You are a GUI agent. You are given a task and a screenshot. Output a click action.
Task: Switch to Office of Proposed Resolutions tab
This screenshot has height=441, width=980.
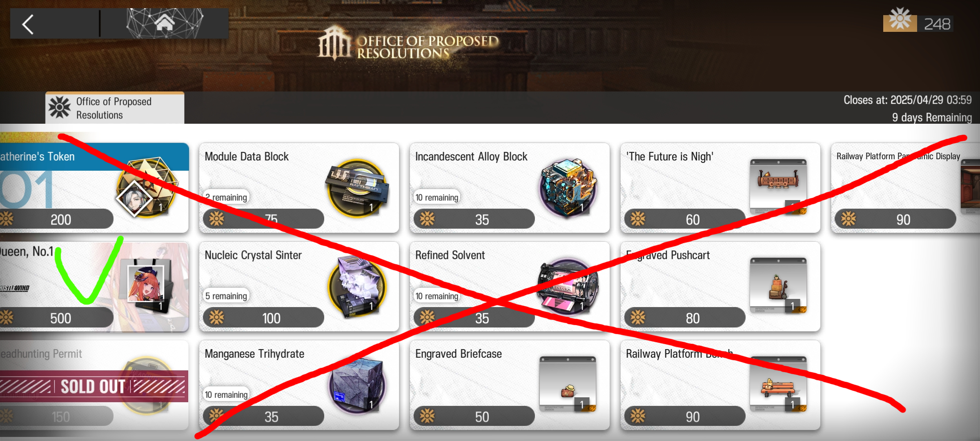pyautogui.click(x=115, y=108)
